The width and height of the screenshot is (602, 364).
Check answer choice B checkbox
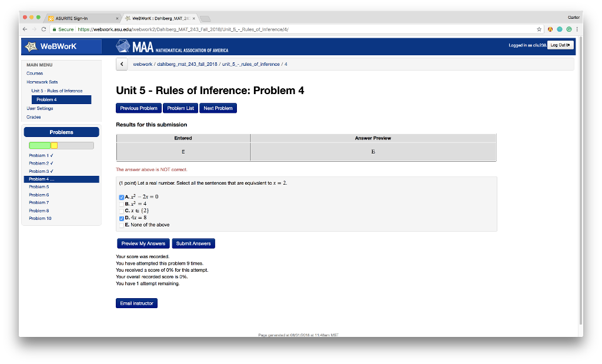121,204
